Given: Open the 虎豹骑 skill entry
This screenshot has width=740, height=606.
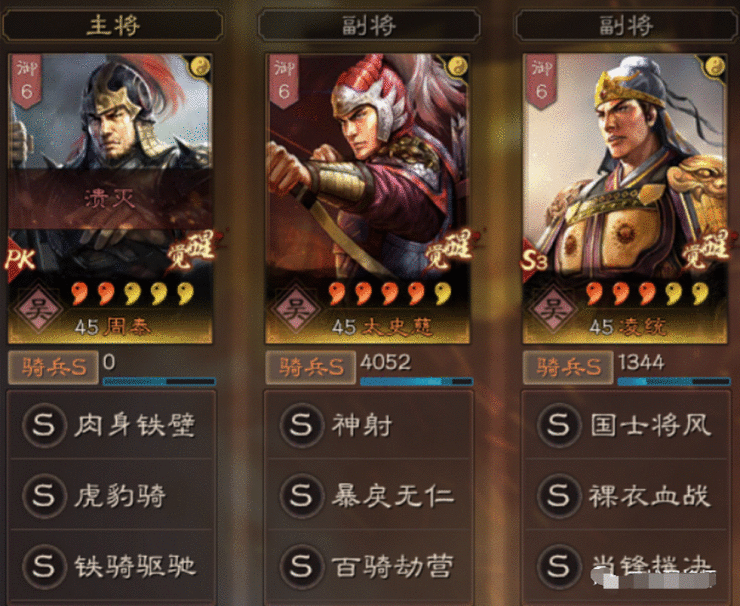Looking at the screenshot, I should [x=111, y=495].
